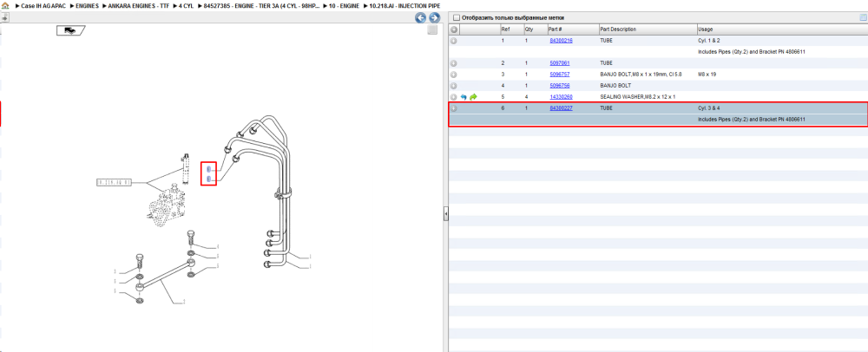868x352 pixels.
Task: Click the pin icon above the diagram
Action: [x=3, y=17]
